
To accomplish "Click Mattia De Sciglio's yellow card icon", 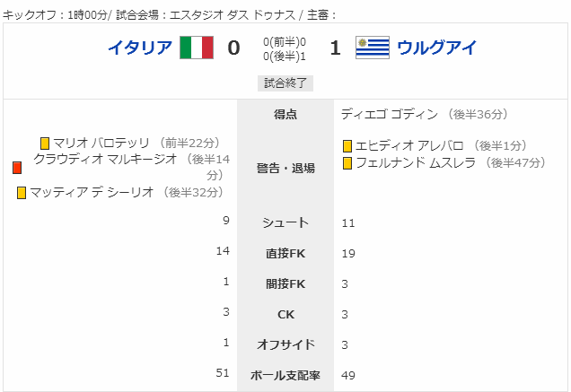I will [22, 193].
